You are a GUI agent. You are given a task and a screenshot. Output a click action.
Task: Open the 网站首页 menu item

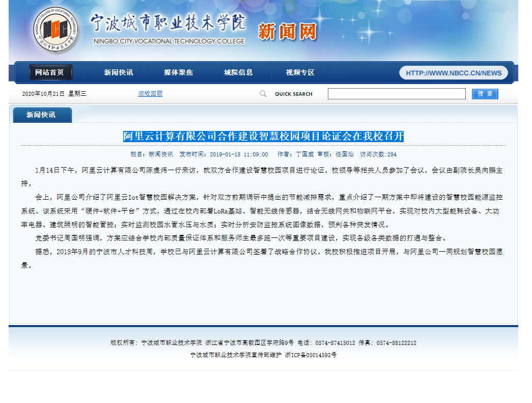point(50,72)
